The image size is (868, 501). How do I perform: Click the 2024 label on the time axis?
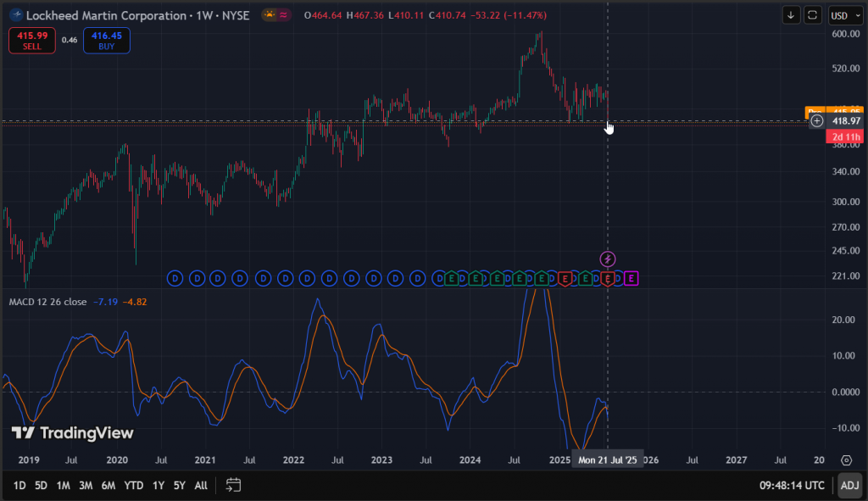pyautogui.click(x=470, y=460)
